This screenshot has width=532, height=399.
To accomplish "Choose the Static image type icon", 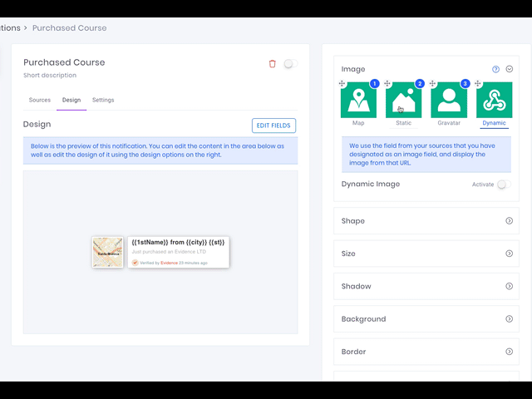I will point(403,101).
